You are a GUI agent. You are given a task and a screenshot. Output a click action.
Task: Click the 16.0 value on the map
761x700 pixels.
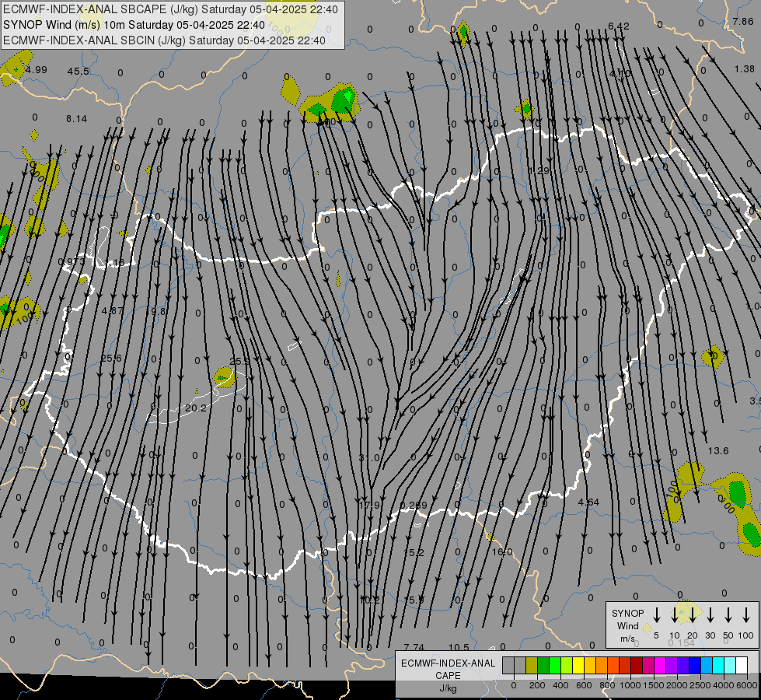(x=502, y=552)
